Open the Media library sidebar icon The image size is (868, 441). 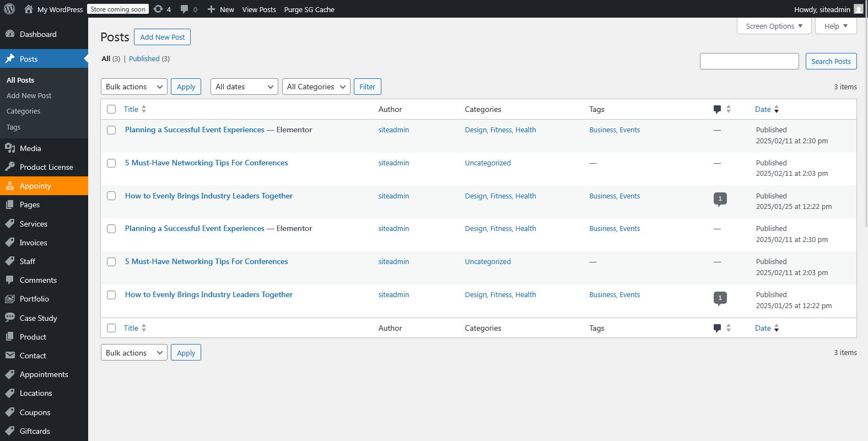click(x=10, y=148)
